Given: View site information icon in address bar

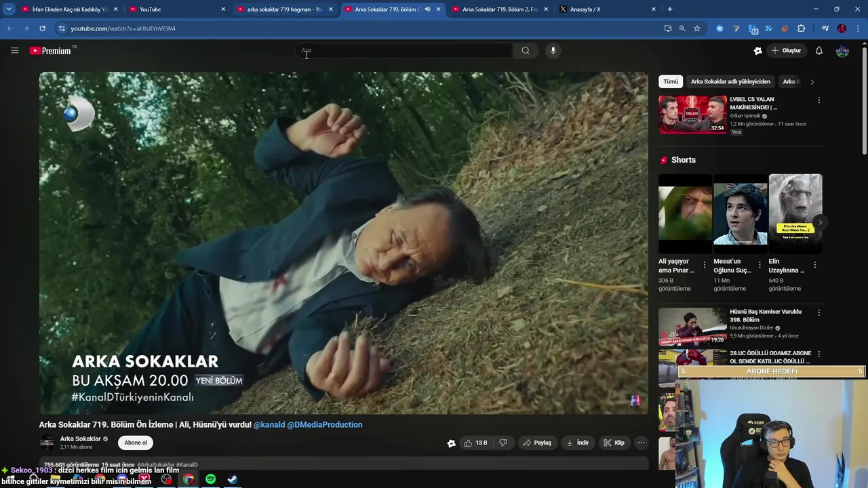Looking at the screenshot, I should 62,28.
